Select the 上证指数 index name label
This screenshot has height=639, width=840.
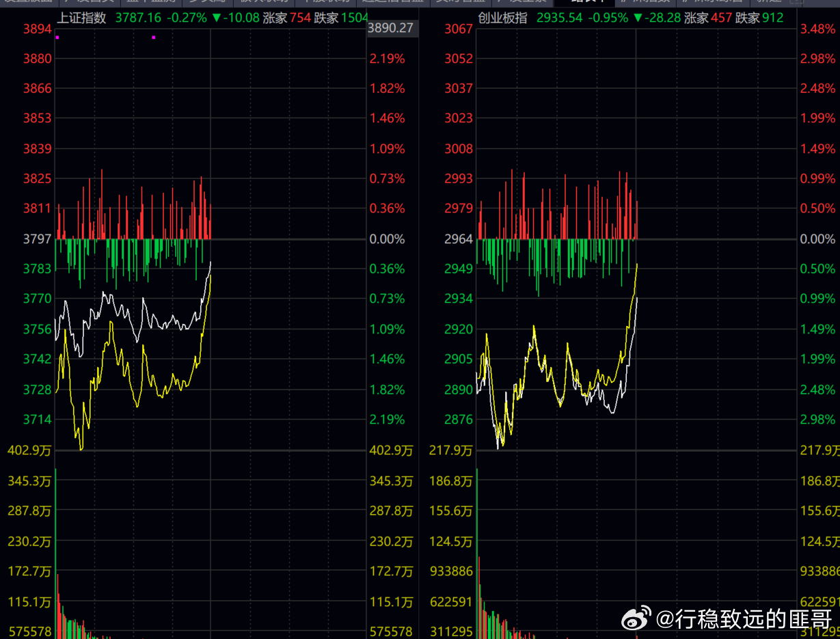81,18
